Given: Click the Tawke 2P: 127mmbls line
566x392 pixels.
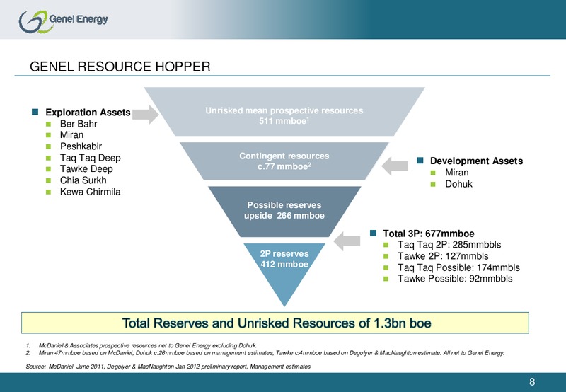Looking at the screenshot, I should (443, 256).
